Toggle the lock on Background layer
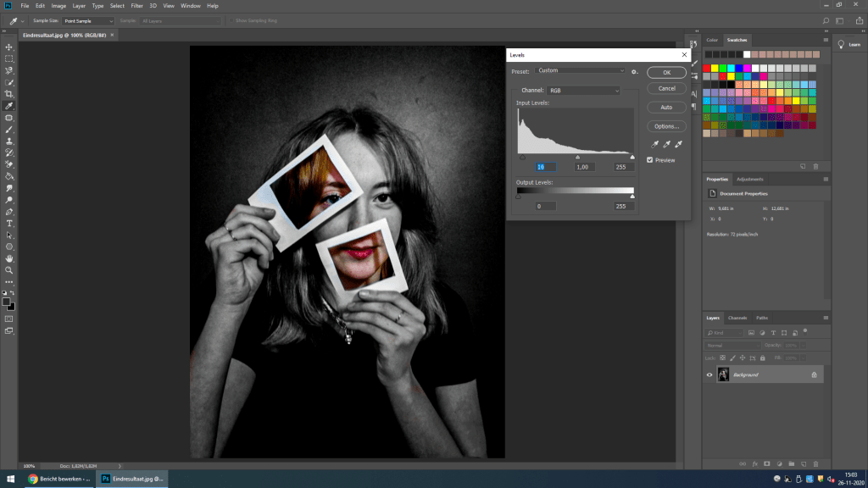Viewport: 868px width, 488px height. coord(814,374)
